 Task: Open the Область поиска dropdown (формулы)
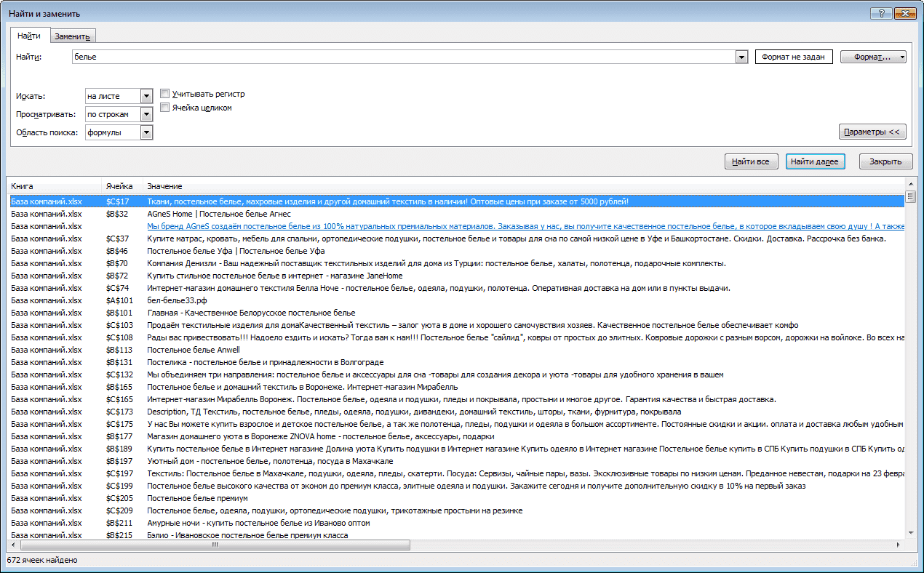[x=146, y=132]
